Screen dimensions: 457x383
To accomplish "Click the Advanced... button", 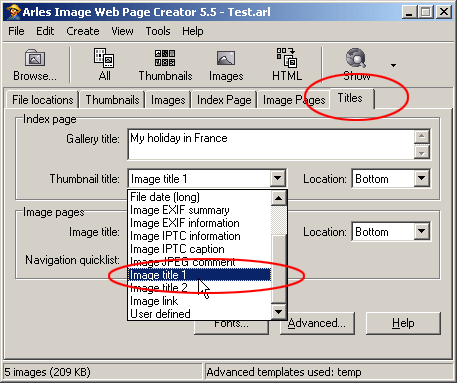I will [x=317, y=323].
